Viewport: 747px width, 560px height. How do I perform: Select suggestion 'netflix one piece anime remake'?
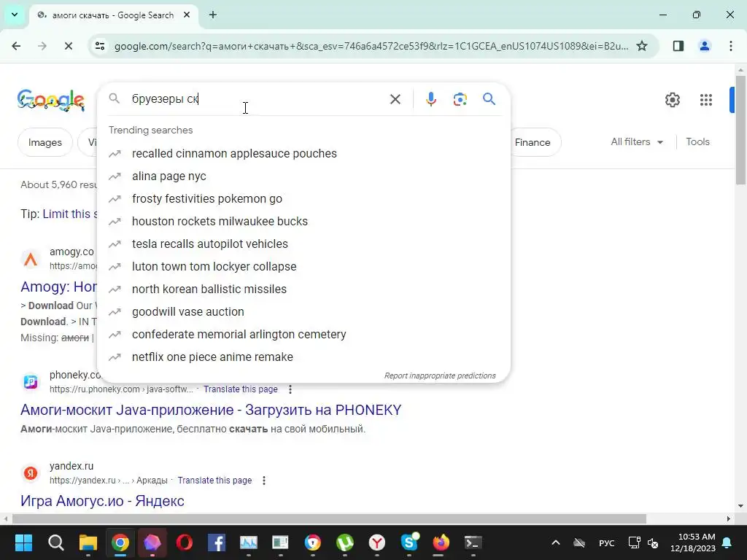click(304, 357)
